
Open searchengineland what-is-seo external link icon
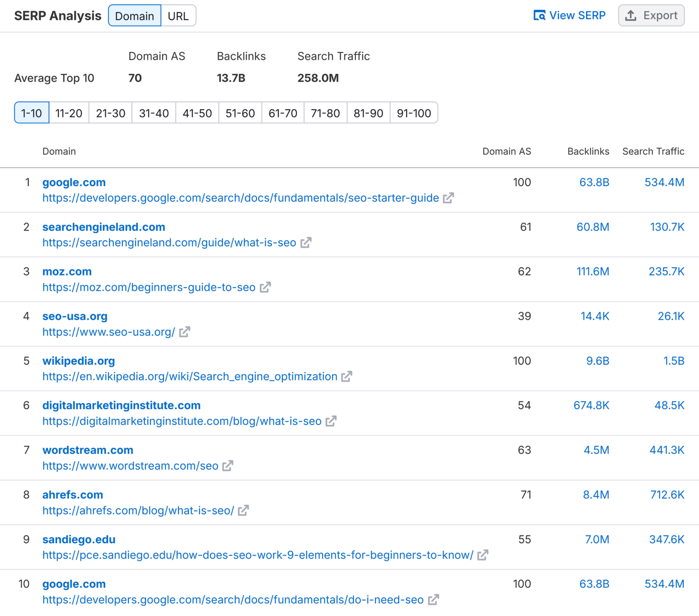[306, 242]
